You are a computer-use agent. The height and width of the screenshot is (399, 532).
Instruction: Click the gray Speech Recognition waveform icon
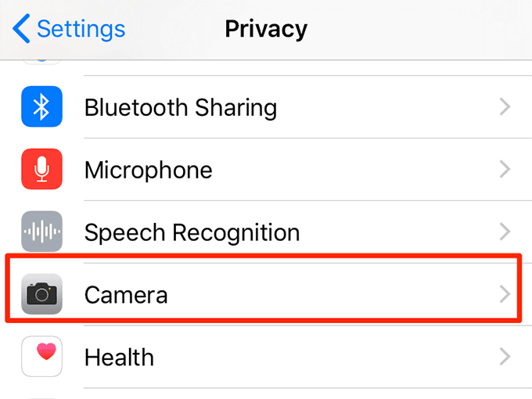[41, 232]
